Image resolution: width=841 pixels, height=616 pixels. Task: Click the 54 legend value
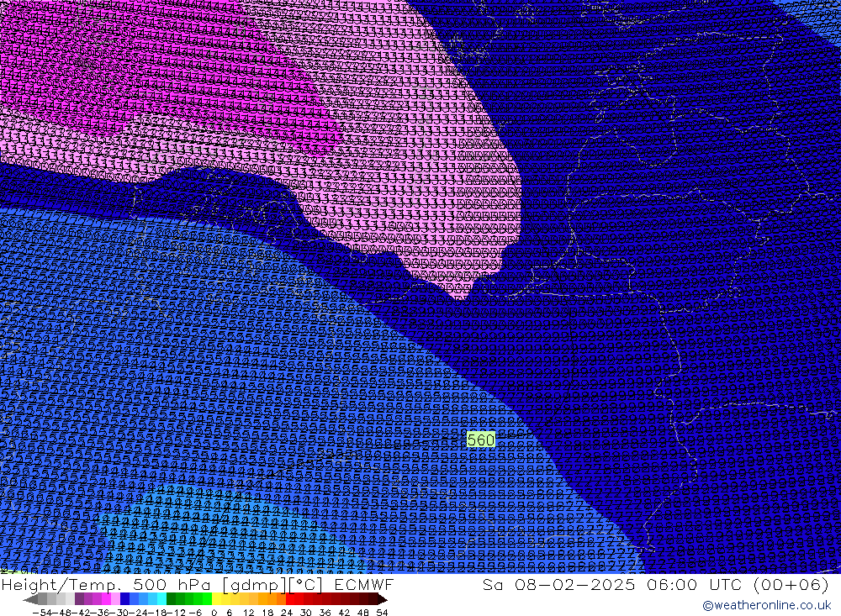[382, 613]
